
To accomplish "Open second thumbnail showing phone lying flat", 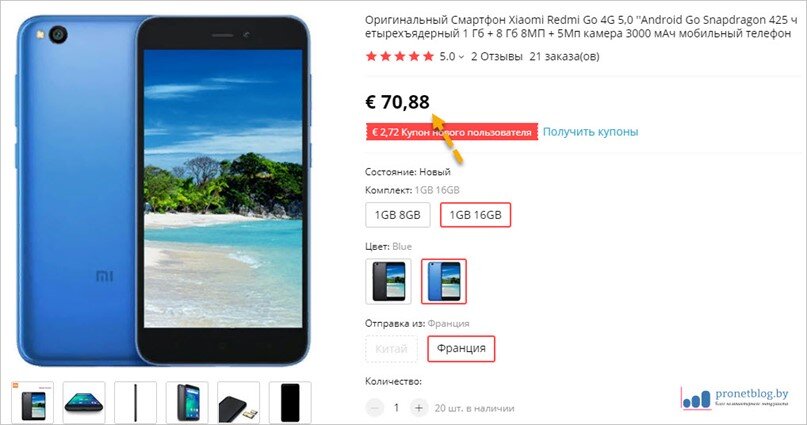I will [x=84, y=402].
